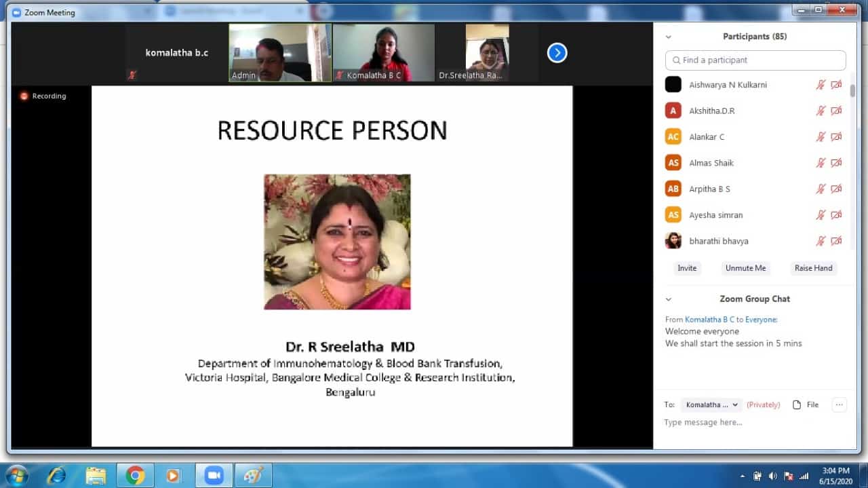
Task: Select Almas Shaik in participants list
Action: click(x=711, y=163)
